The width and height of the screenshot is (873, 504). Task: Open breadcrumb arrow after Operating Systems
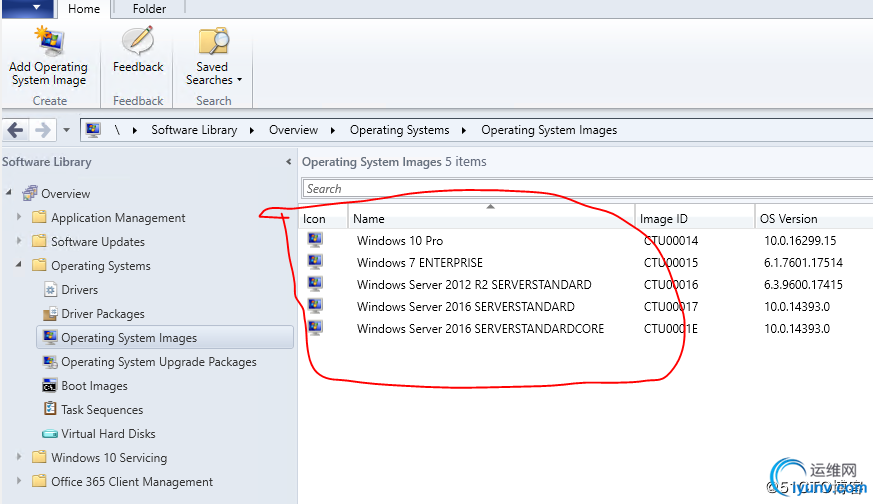(x=464, y=130)
